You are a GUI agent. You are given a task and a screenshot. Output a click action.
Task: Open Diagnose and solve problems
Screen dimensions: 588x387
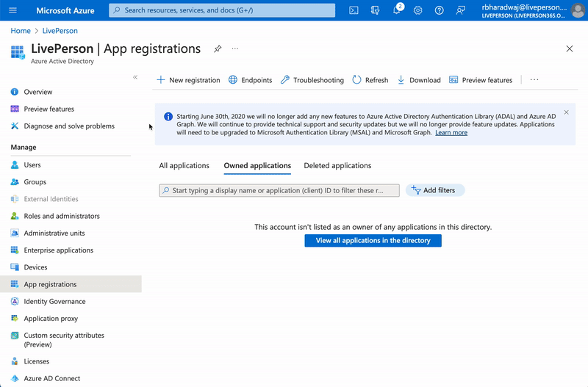tap(69, 126)
